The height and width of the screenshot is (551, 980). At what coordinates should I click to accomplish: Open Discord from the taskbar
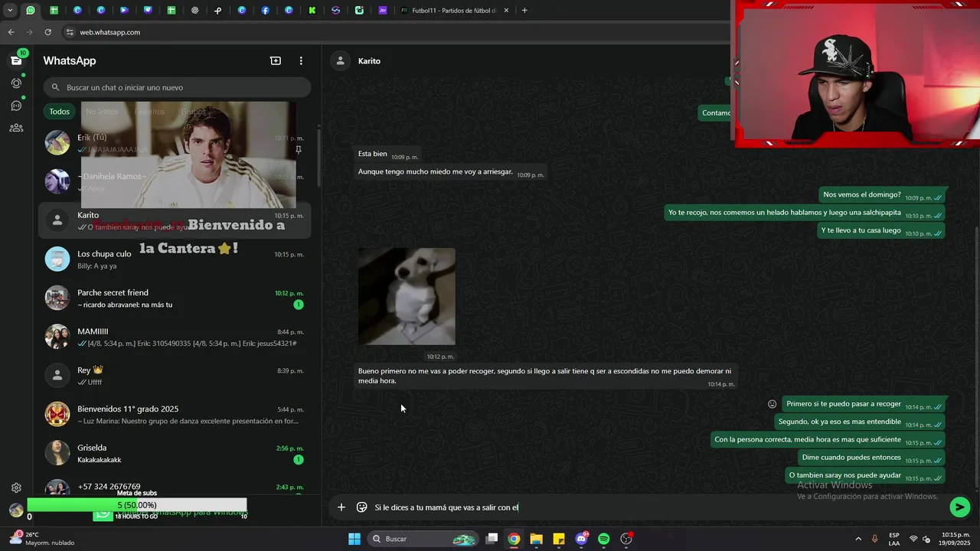click(x=582, y=539)
